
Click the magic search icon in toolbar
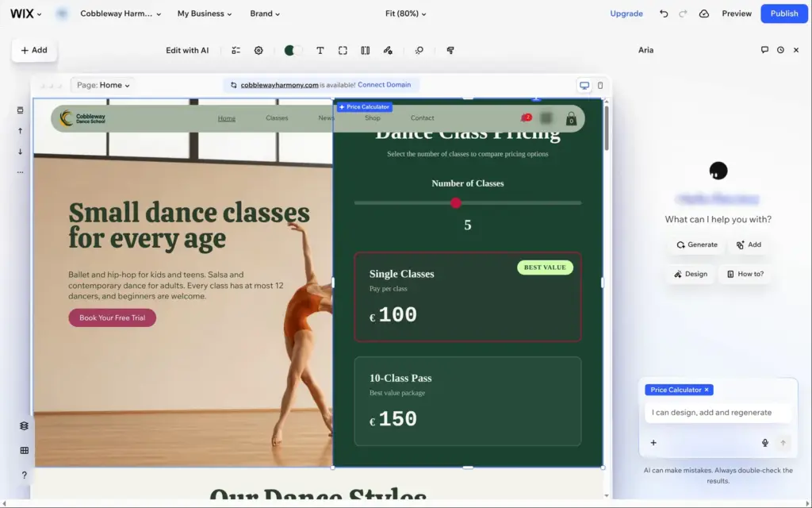pos(419,50)
